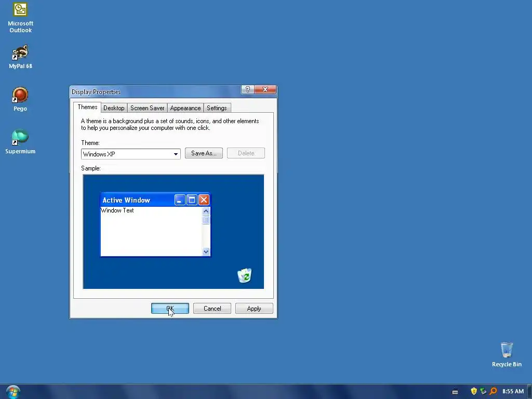Image resolution: width=532 pixels, height=399 pixels.
Task: Close the Display Properties dialog
Action: pos(265,89)
